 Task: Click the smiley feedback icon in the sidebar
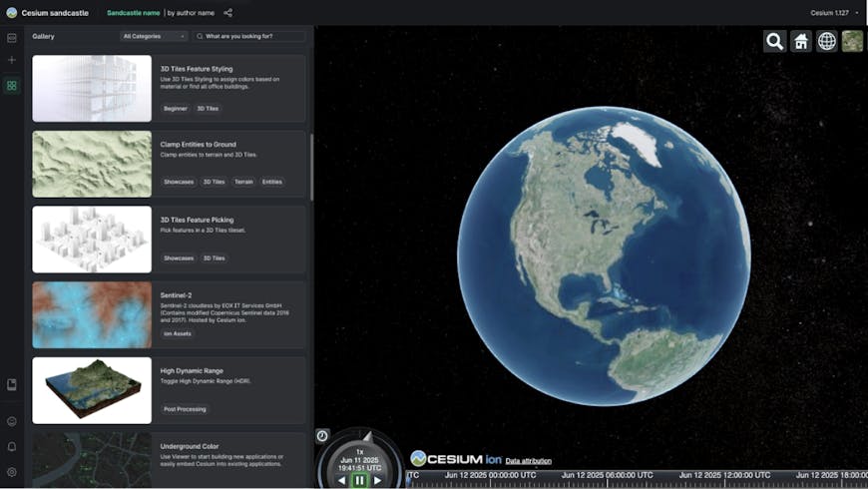(12, 421)
